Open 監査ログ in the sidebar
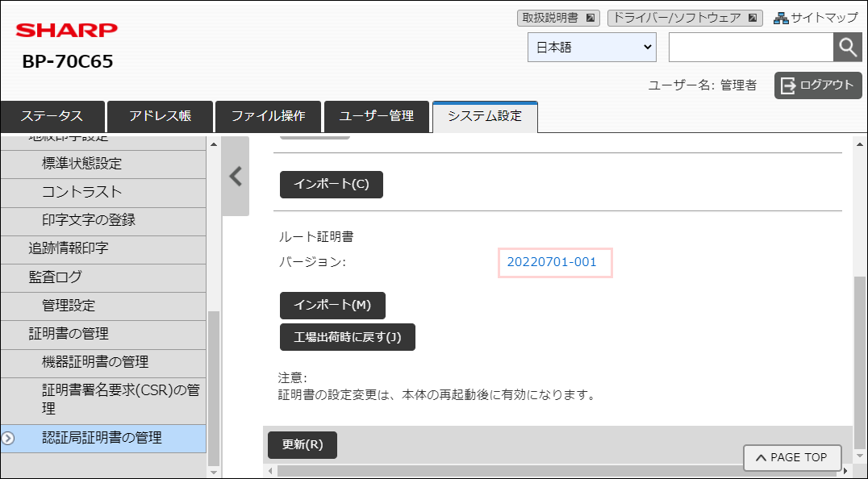Viewport: 868px width, 479px height. (103, 277)
